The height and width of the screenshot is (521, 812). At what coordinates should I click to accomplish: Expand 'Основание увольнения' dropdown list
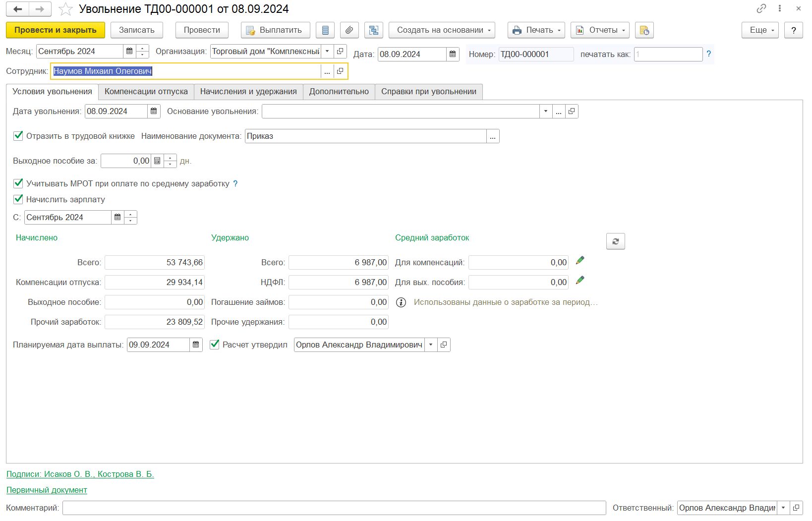click(x=545, y=112)
